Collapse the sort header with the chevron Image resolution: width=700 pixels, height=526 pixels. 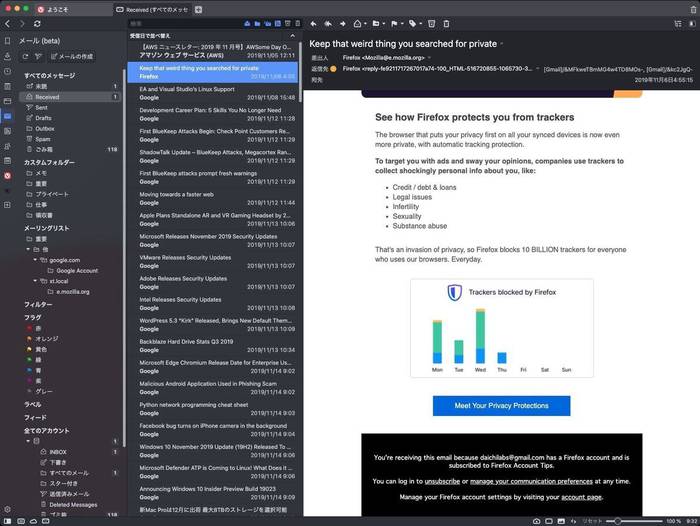click(x=292, y=36)
